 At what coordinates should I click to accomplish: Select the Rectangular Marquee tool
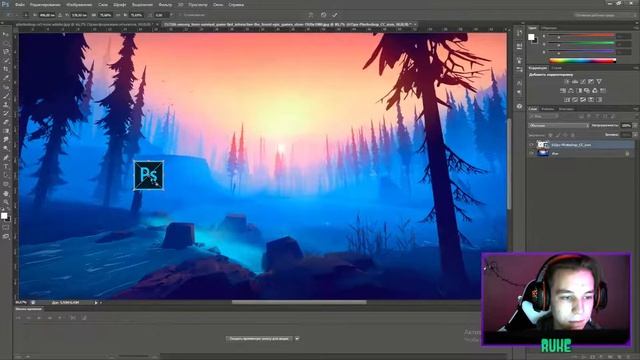5,43
